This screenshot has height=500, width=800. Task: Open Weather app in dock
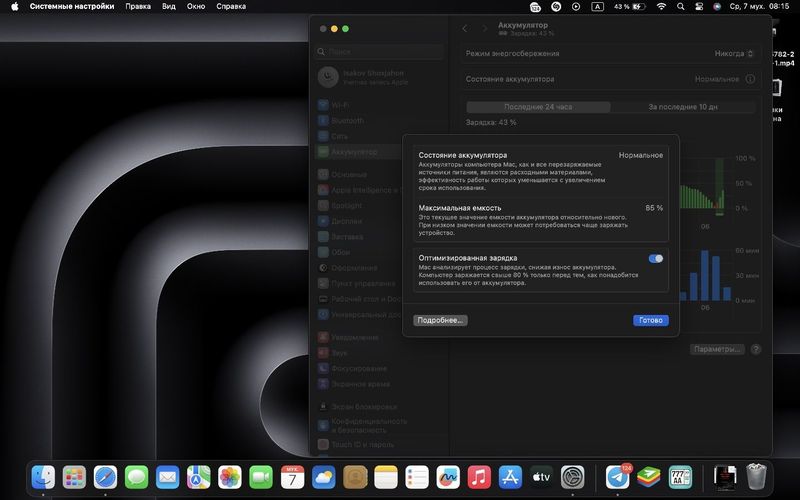(323, 478)
